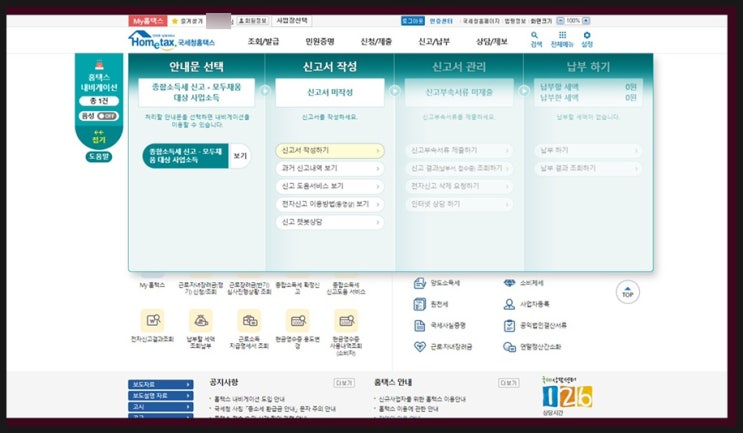Open 신규사업자를 위한 홈택스 이용안내
This screenshot has height=433, width=743.
(422, 399)
